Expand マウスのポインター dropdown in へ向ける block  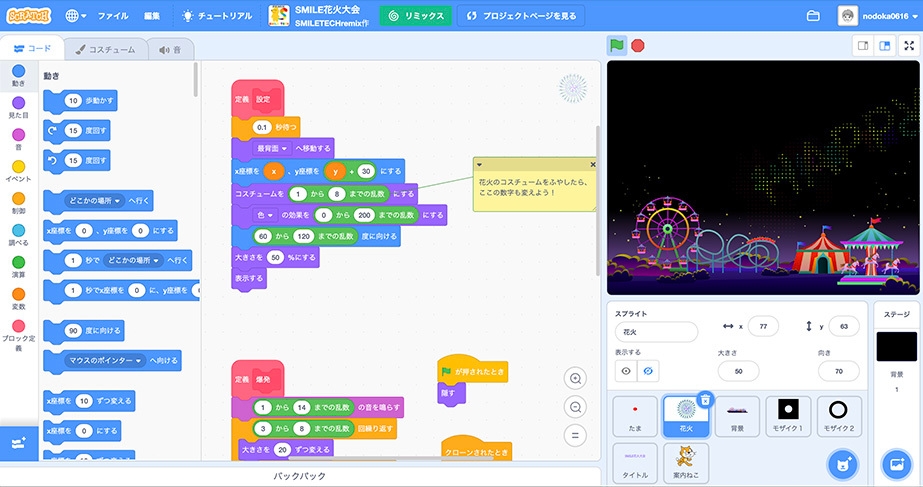(x=106, y=360)
